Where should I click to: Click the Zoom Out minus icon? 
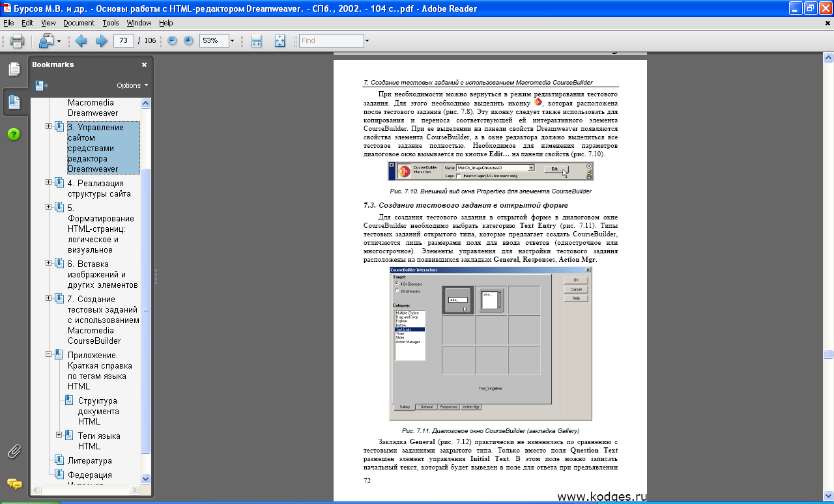pyautogui.click(x=172, y=40)
